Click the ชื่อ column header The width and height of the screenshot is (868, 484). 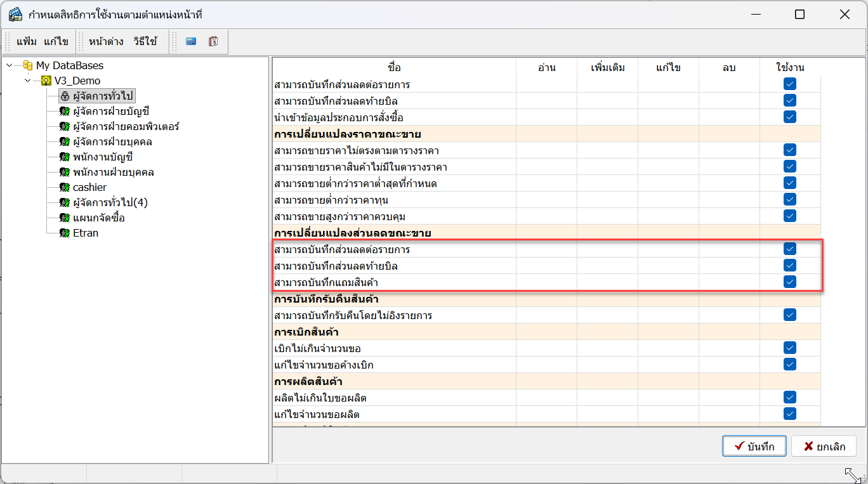point(395,67)
